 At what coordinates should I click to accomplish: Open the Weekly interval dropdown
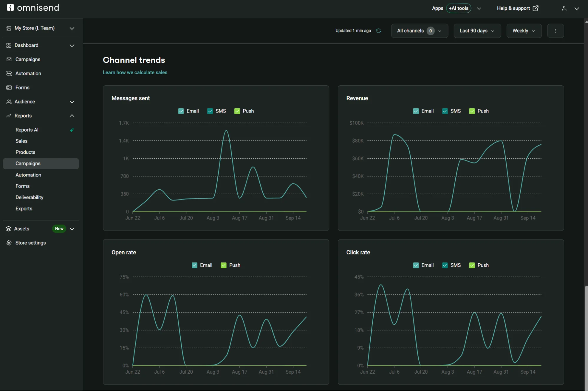tap(524, 31)
